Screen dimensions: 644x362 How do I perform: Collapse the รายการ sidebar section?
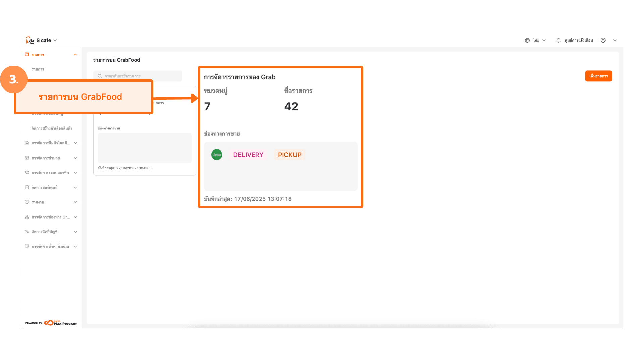coord(75,55)
